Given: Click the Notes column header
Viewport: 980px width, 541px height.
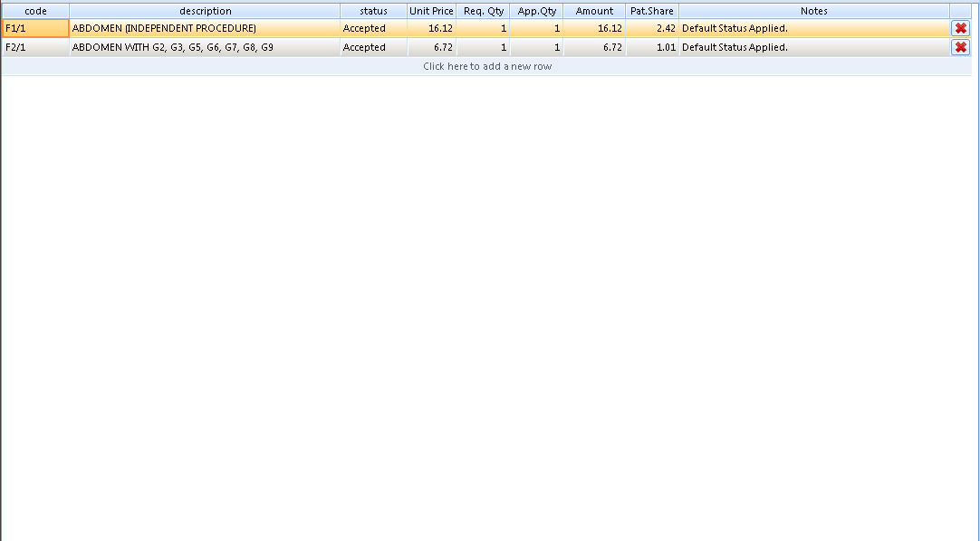Looking at the screenshot, I should [x=813, y=11].
